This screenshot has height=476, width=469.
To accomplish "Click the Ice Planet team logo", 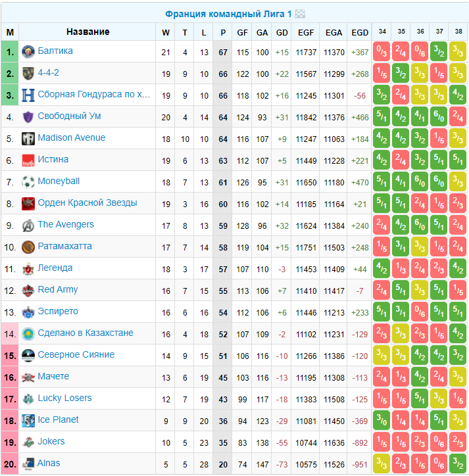I will tap(28, 421).
